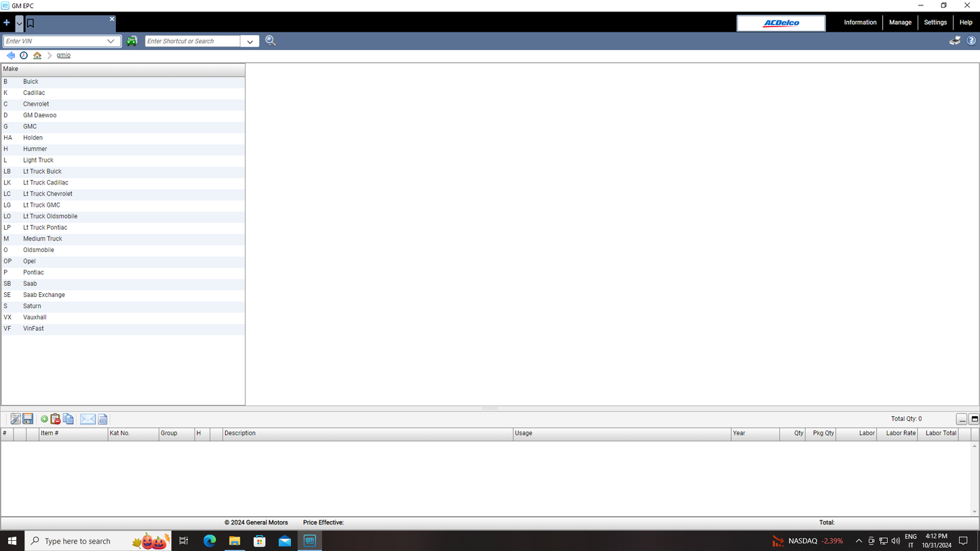Open the tab list dropdown arrow beside the plus

[19, 23]
